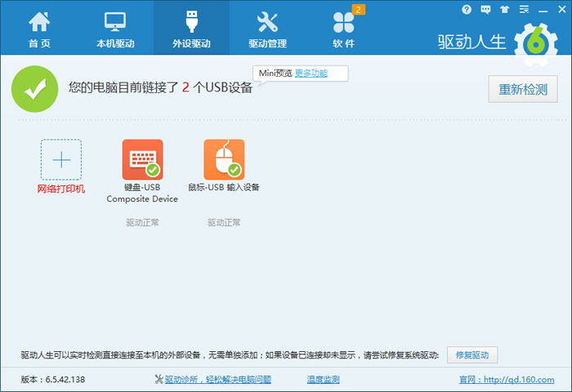Open 驱动诊所 troubleshooting link
572x392 pixels.
click(x=218, y=380)
